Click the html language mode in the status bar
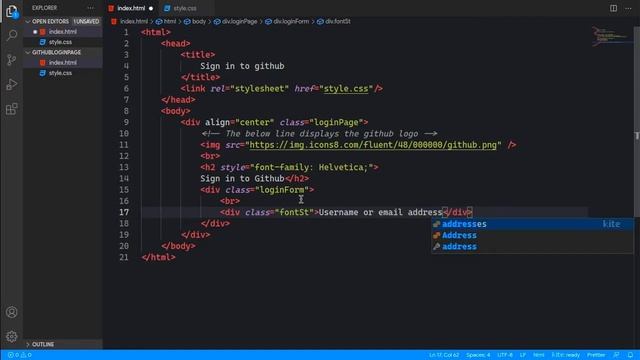This screenshot has width=640, height=360. tap(539, 355)
